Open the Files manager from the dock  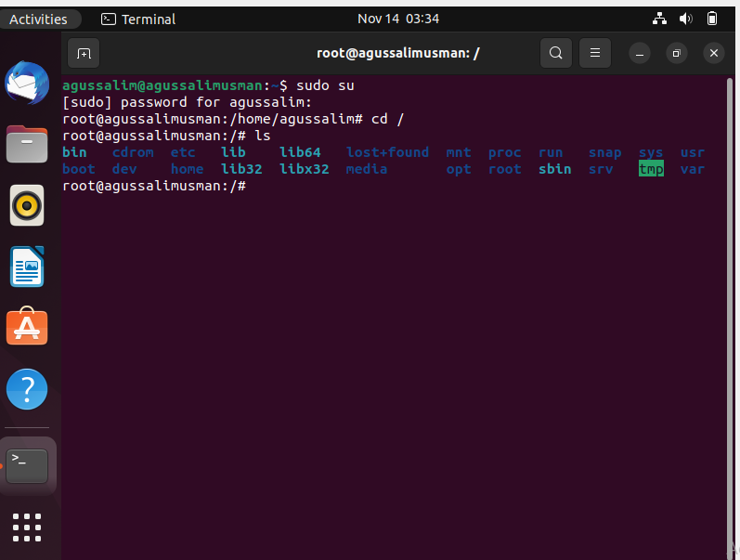[x=27, y=144]
